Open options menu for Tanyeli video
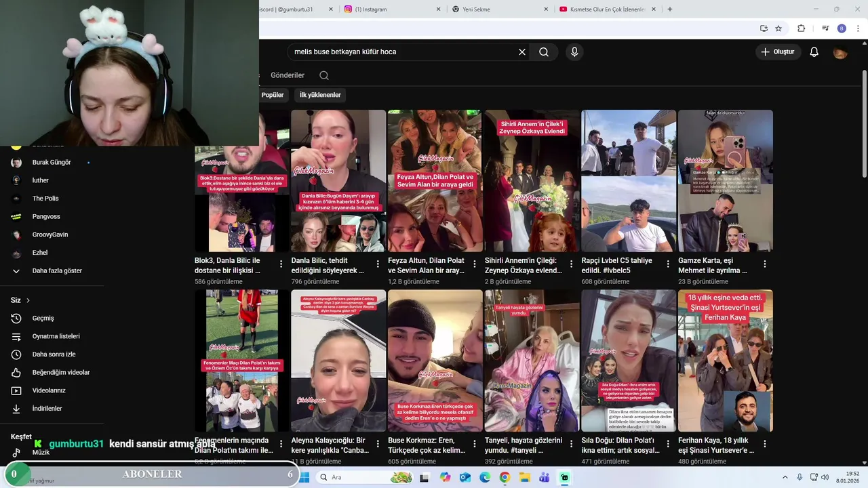Image resolution: width=868 pixels, height=488 pixels. pos(571,444)
